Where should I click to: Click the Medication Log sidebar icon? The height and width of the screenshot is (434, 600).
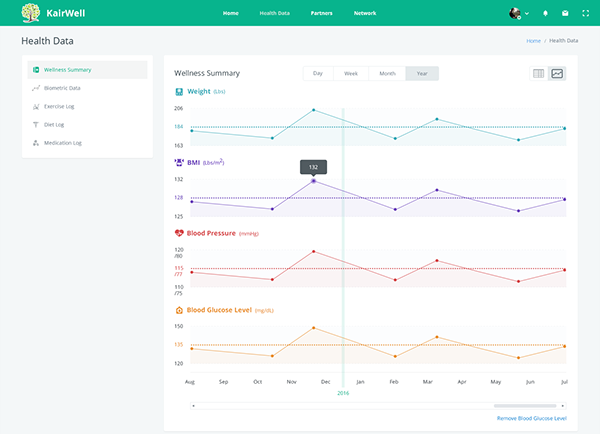[36, 143]
